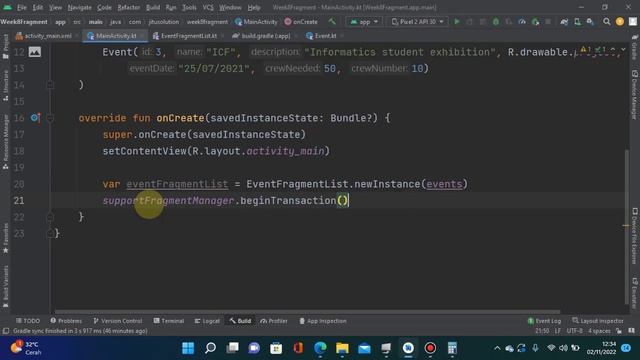Click the taskbar search icon
Viewport: 640px width, 360px height.
click(210, 348)
